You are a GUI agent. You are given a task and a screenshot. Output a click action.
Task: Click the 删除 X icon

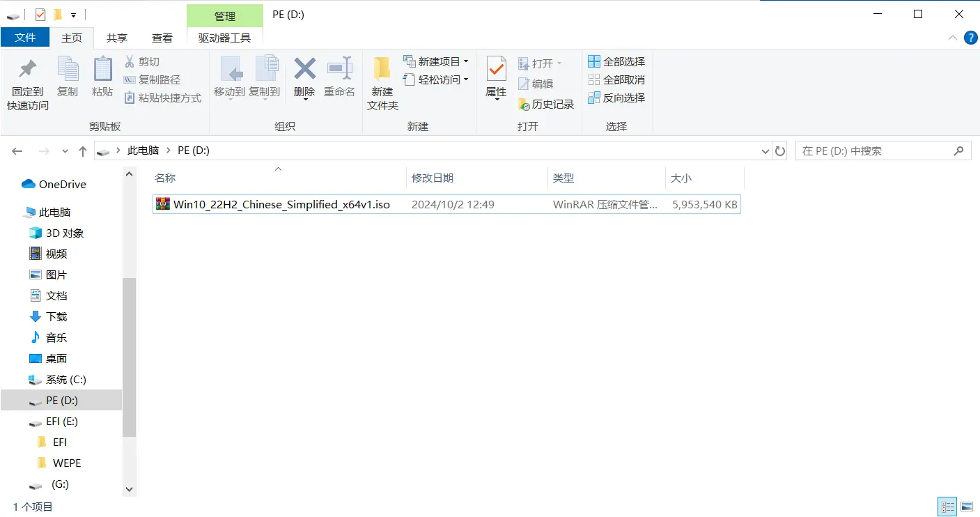tap(304, 69)
